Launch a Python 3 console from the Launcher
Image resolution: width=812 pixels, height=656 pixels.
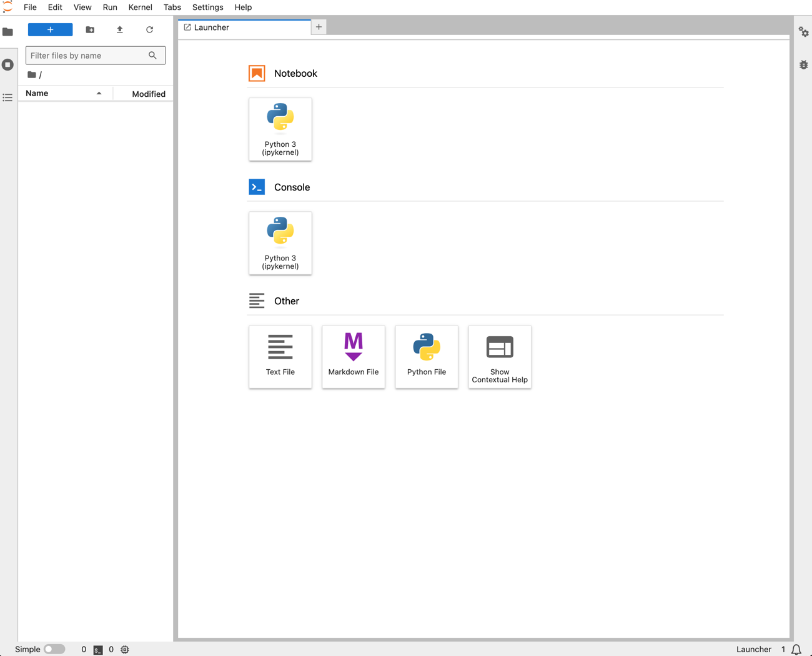pyautogui.click(x=280, y=243)
